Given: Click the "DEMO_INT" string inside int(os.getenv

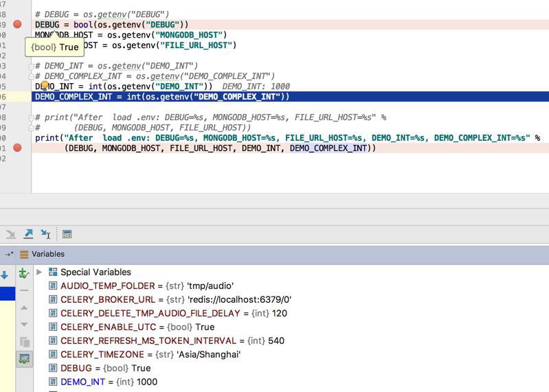Looking at the screenshot, I should click(179, 87).
